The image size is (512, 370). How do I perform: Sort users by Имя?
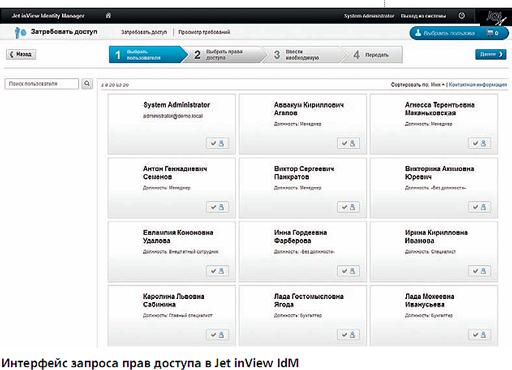coord(437,85)
